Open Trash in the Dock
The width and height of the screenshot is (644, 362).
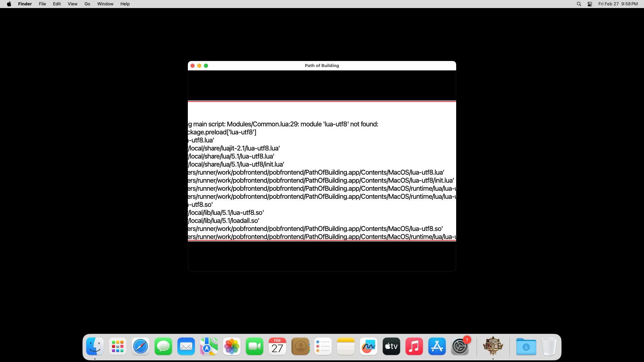coord(549,346)
